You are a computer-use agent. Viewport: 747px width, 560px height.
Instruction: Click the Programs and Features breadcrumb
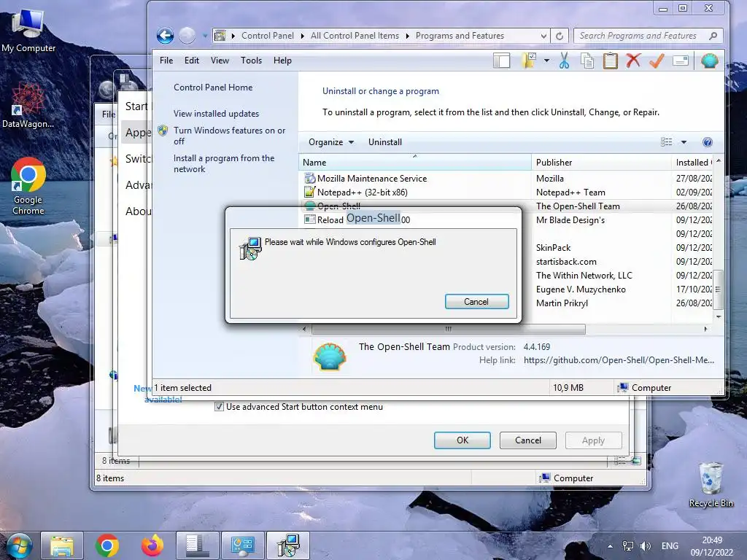pos(460,36)
